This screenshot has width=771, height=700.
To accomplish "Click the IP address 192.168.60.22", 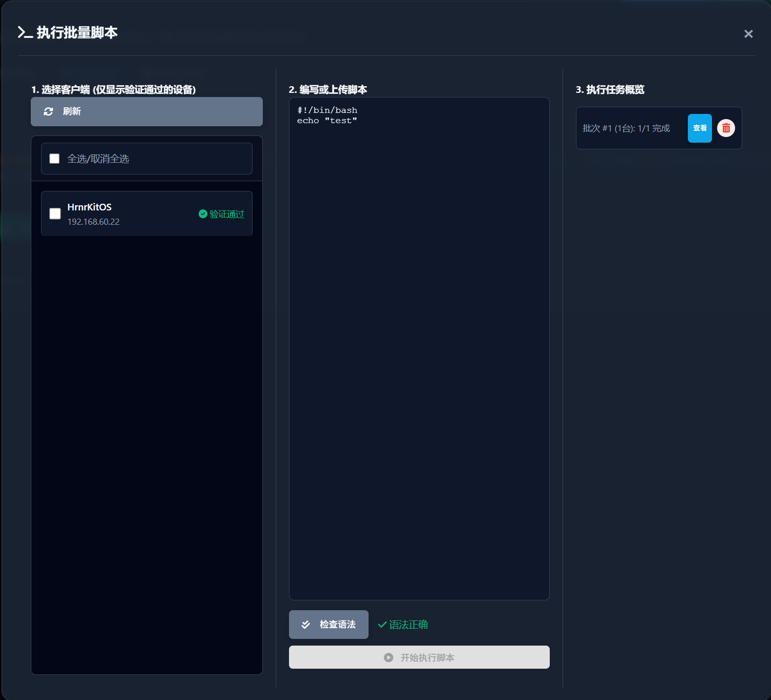I will pyautogui.click(x=93, y=222).
